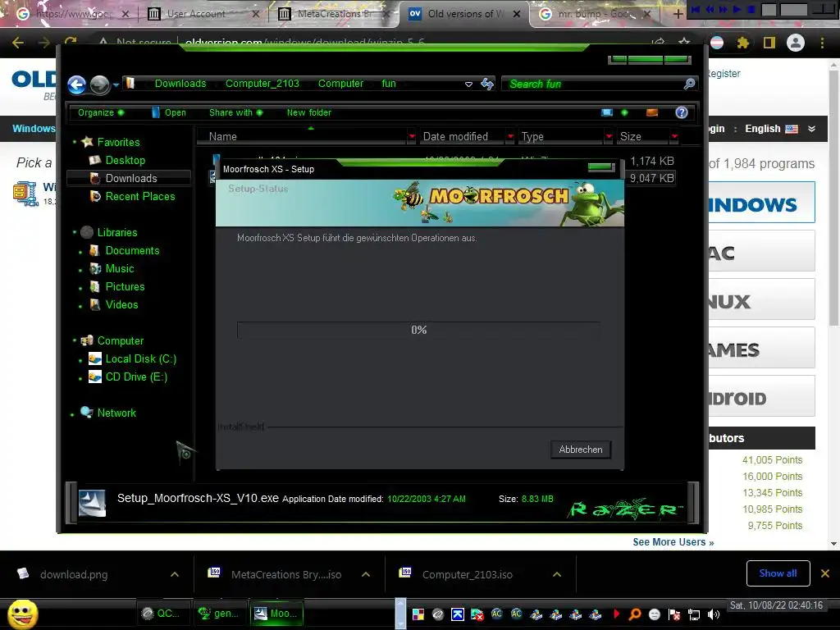
Task: Expand the Computer_2103.iso download options
Action: click(x=557, y=574)
